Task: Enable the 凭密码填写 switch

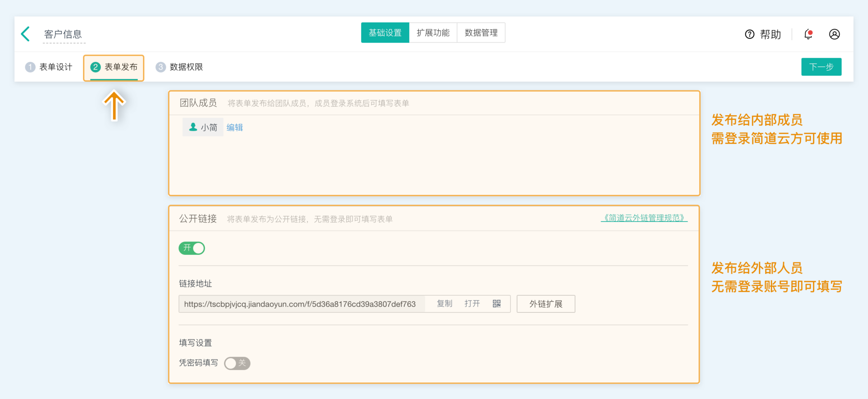Action: [237, 363]
